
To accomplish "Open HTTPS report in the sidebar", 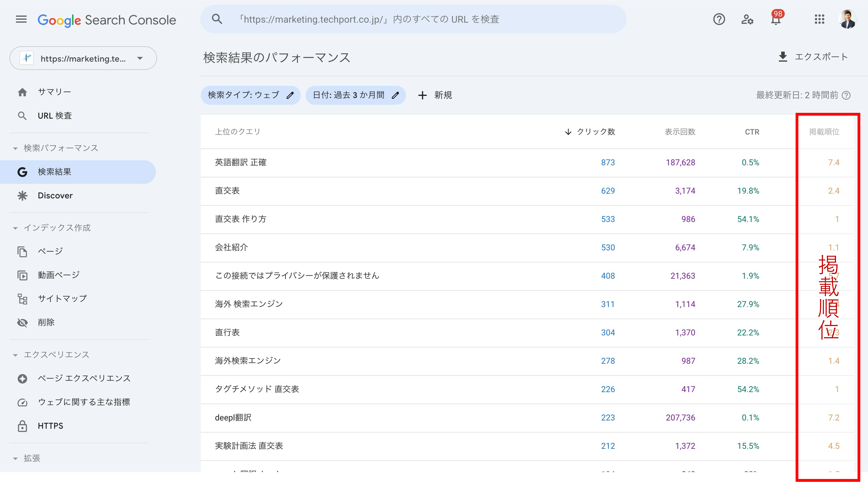I will tap(78, 426).
